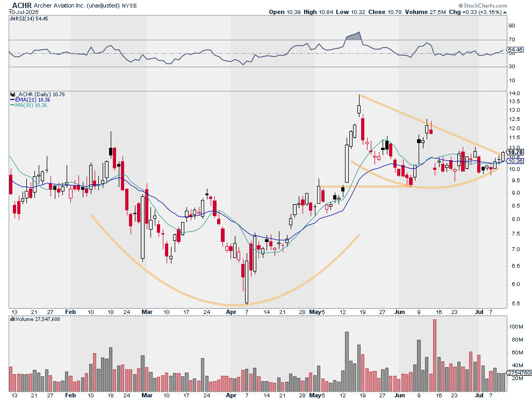The width and height of the screenshot is (532, 400).
Task: Click the 27547608 volume tag on axis
Action: pyautogui.click(x=520, y=373)
